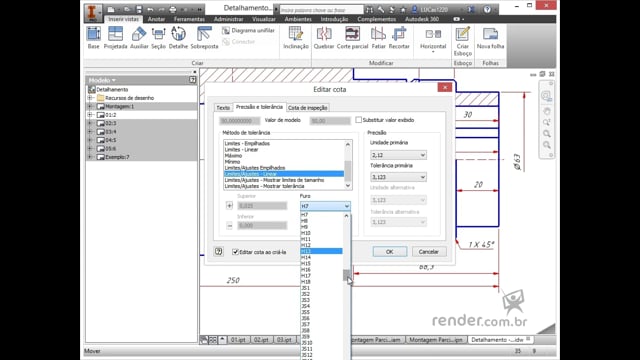Select the Base view tool
The height and width of the screenshot is (360, 640).
(x=93, y=38)
